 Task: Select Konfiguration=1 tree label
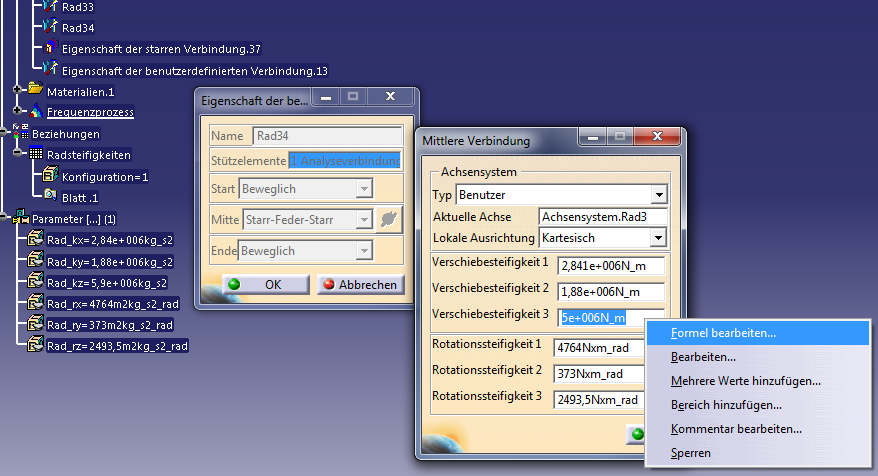(105, 177)
